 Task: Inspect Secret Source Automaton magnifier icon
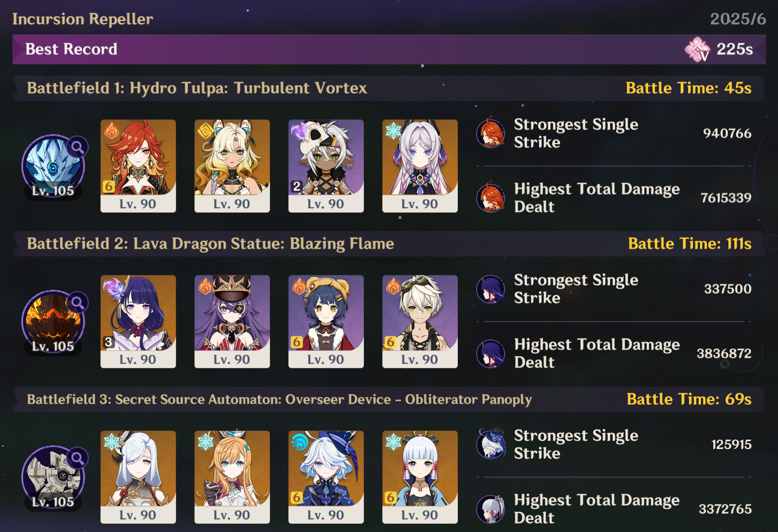coord(78,458)
